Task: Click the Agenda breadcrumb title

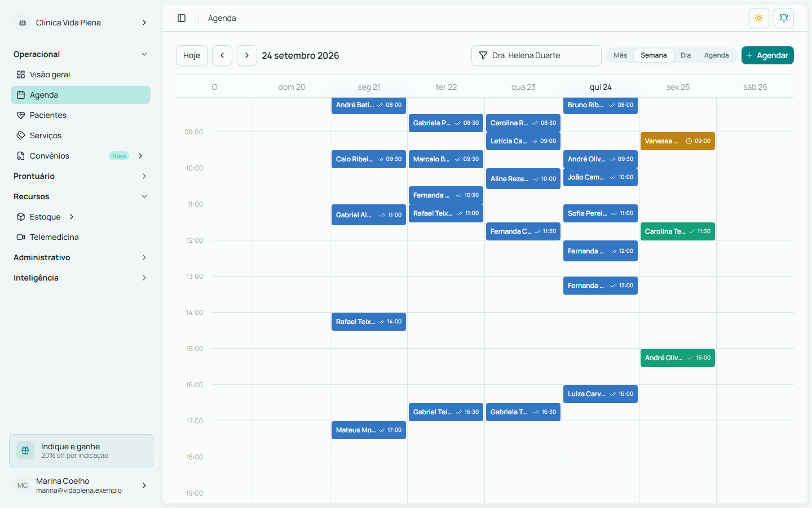Action: pyautogui.click(x=222, y=18)
